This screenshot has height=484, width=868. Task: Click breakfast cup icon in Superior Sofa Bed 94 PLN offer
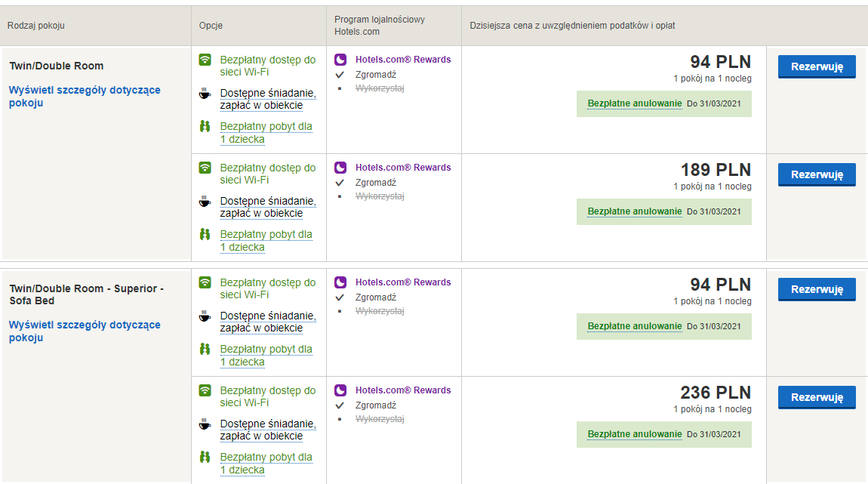205,316
